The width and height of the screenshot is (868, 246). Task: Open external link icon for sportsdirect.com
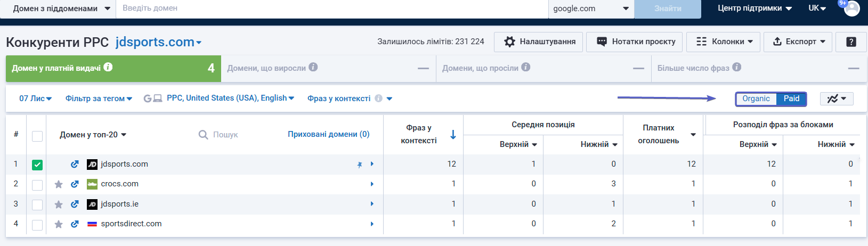click(75, 224)
